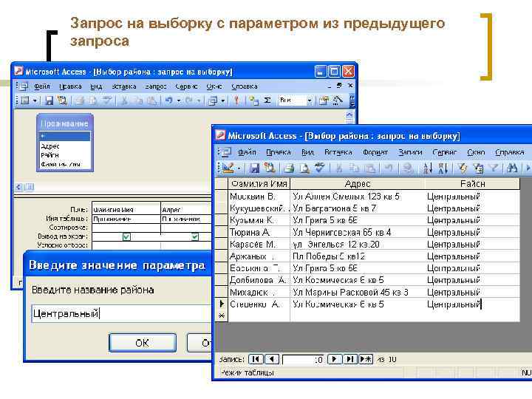Open Вставка menu in the datasheet window
The height and width of the screenshot is (399, 532).
coord(338,152)
